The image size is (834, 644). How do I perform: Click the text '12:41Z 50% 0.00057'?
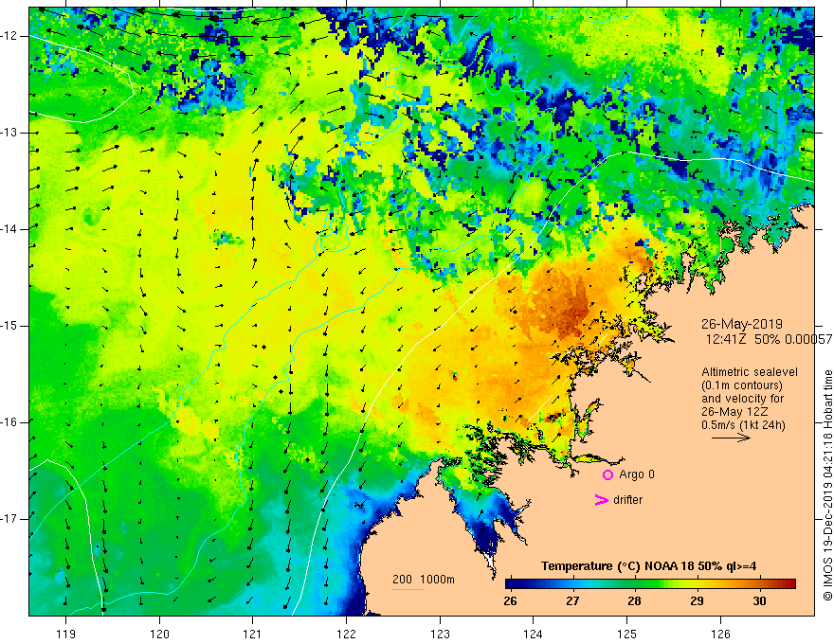(x=770, y=339)
